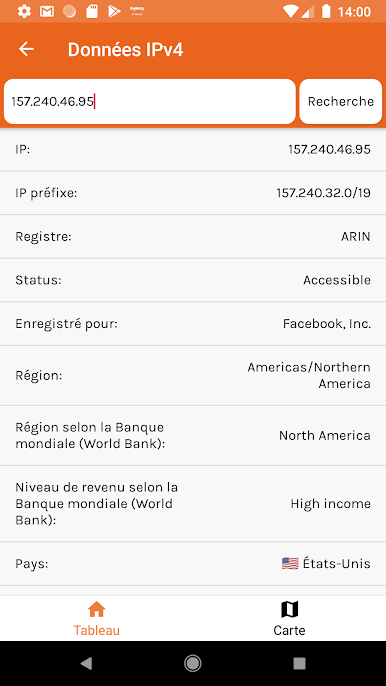386x686 pixels.
Task: Tap the Status Accessible row
Action: coord(193,280)
